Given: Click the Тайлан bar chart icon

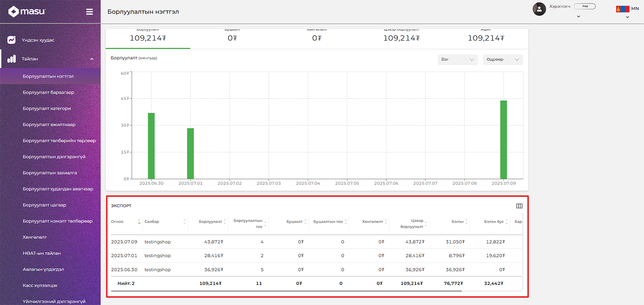Looking at the screenshot, I should point(12,59).
